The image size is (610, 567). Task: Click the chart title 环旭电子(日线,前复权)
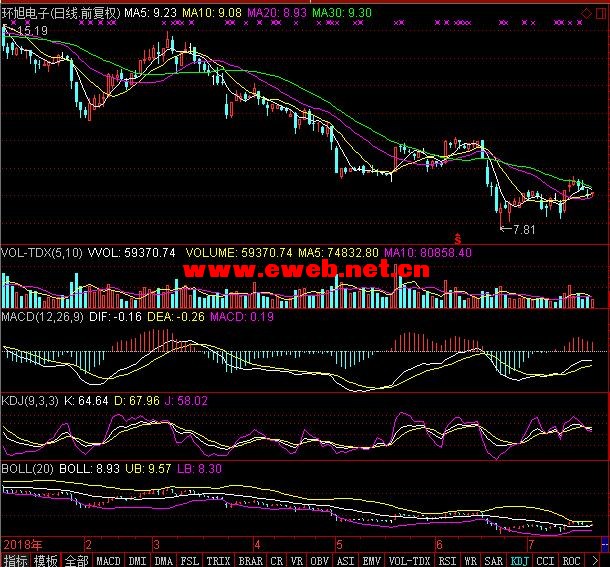(61, 13)
